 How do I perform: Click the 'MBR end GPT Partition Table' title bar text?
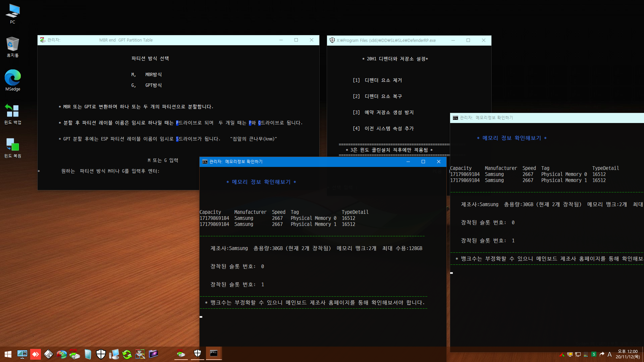pos(126,40)
